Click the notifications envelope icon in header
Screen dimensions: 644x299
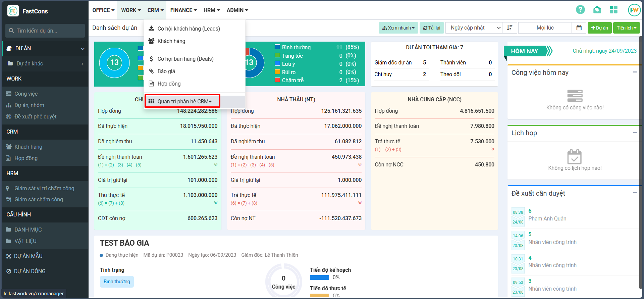pyautogui.click(x=597, y=10)
